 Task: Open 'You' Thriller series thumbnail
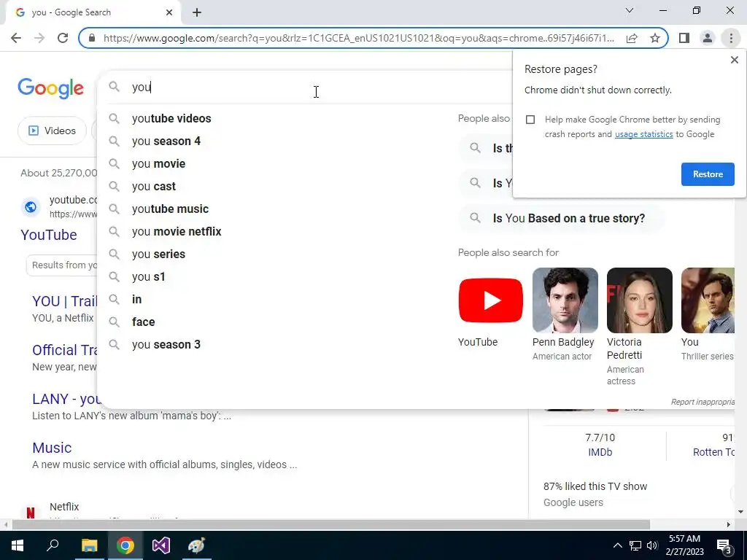click(708, 300)
